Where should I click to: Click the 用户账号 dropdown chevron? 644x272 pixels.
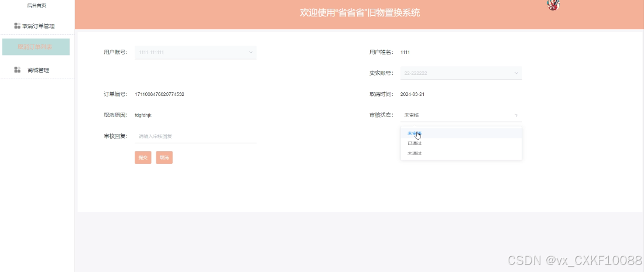pyautogui.click(x=251, y=52)
